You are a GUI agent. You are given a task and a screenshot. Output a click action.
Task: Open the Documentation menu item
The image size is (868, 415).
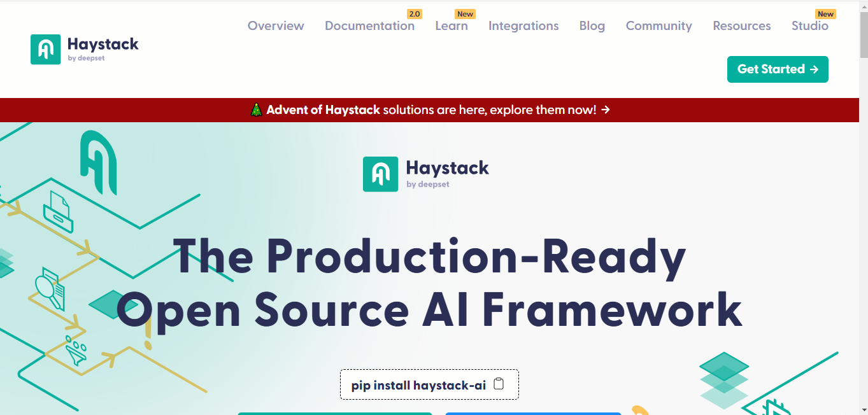pyautogui.click(x=369, y=25)
